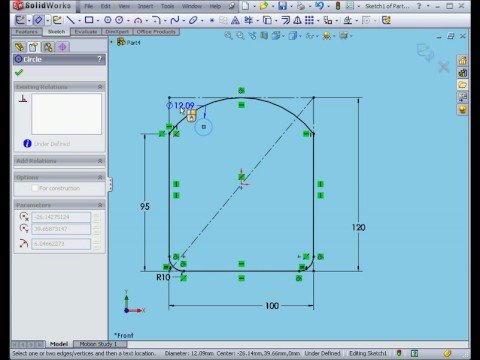The width and height of the screenshot is (480, 360).
Task: Click the green OK checkmark in Circle panel
Action: [x=19, y=72]
